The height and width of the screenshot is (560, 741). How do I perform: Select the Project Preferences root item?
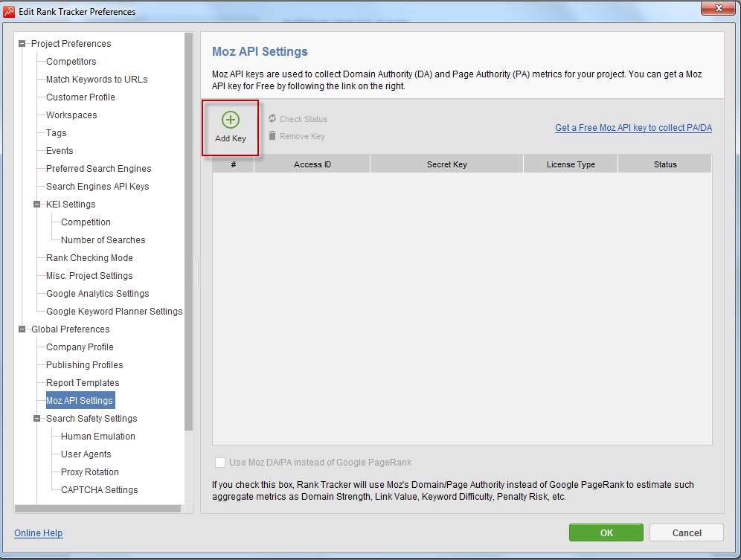point(71,43)
